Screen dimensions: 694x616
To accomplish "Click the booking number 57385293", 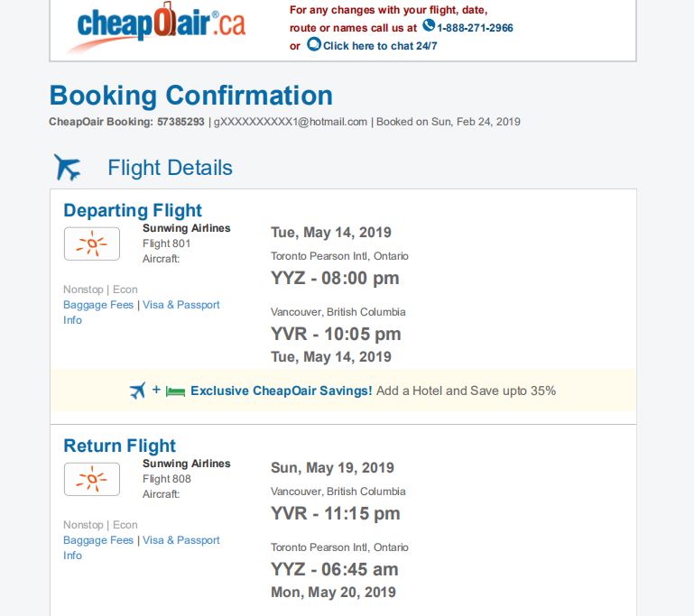I will 180,122.
